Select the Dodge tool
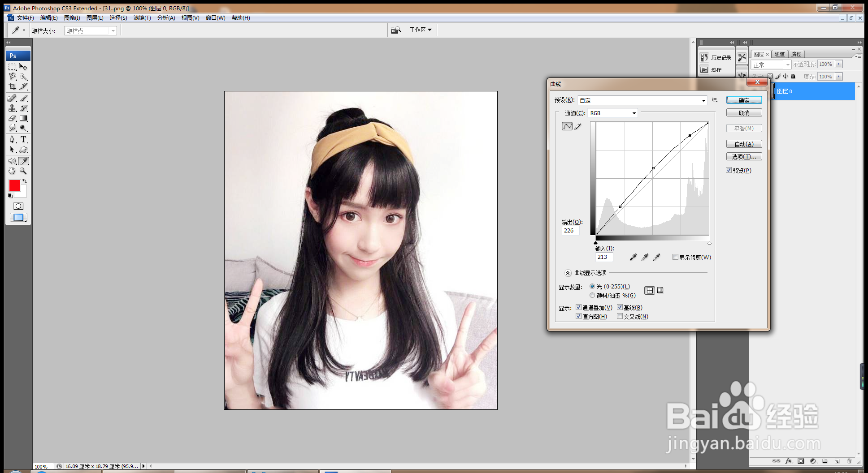868x473 pixels. click(x=24, y=128)
